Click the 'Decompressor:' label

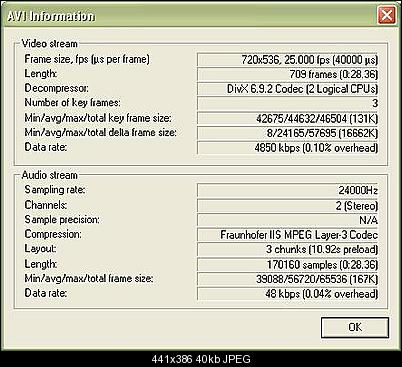click(x=56, y=88)
